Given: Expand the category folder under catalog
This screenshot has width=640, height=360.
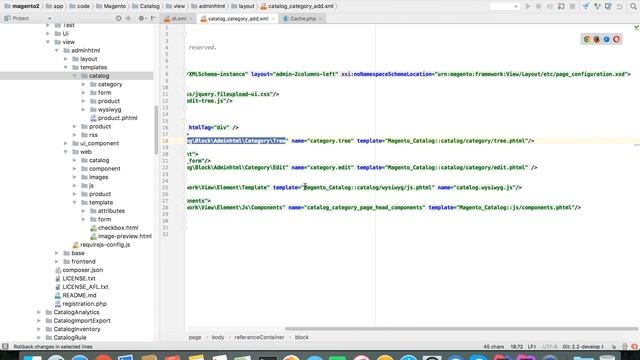Looking at the screenshot, I should pos(83,84).
